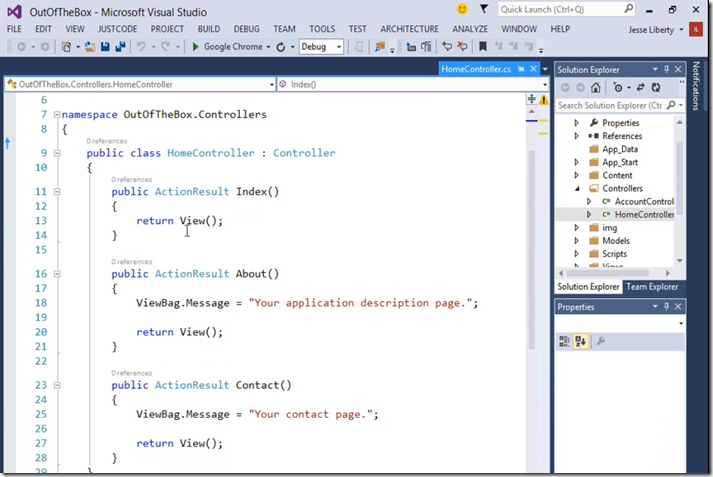Click the Undo arrow icon
The width and height of the screenshot is (713, 477).
click(141, 47)
